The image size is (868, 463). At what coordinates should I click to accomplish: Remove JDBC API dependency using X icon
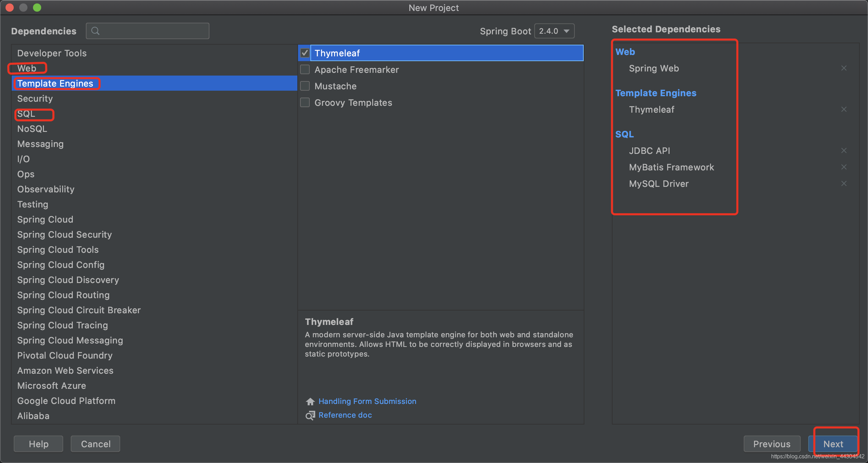click(x=844, y=150)
